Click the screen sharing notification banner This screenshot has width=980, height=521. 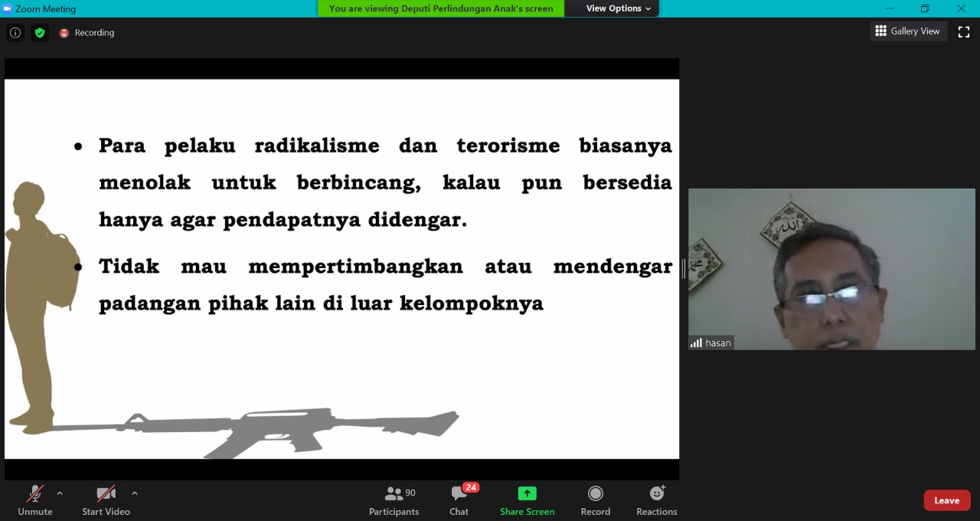pyautogui.click(x=441, y=8)
